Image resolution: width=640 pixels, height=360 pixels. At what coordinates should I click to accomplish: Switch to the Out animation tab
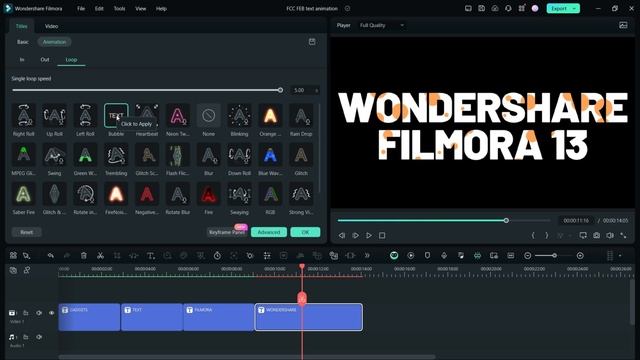tap(45, 60)
